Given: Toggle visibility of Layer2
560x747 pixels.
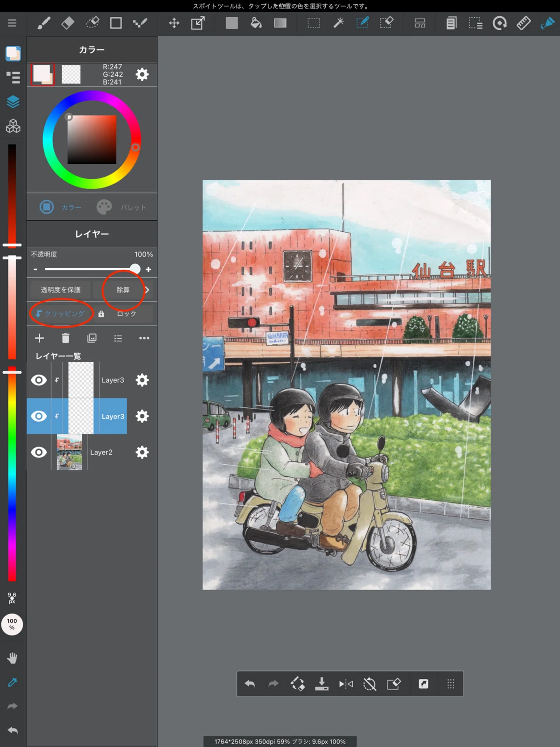Looking at the screenshot, I should click(39, 452).
